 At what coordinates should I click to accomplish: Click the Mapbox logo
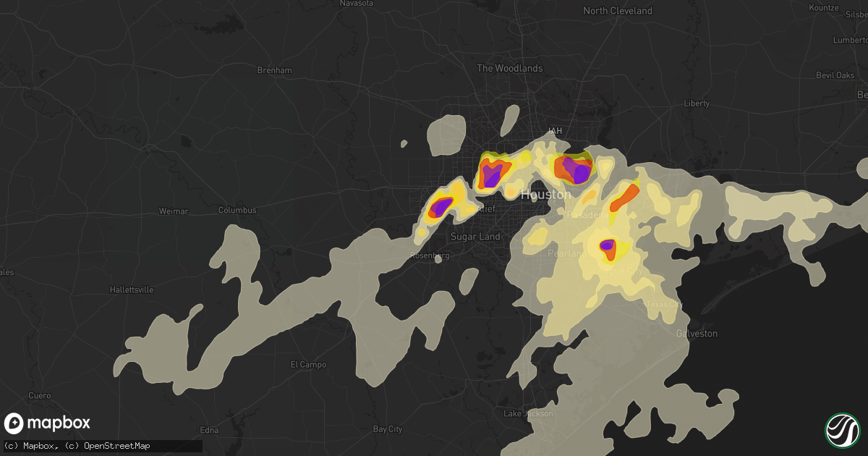[x=47, y=423]
